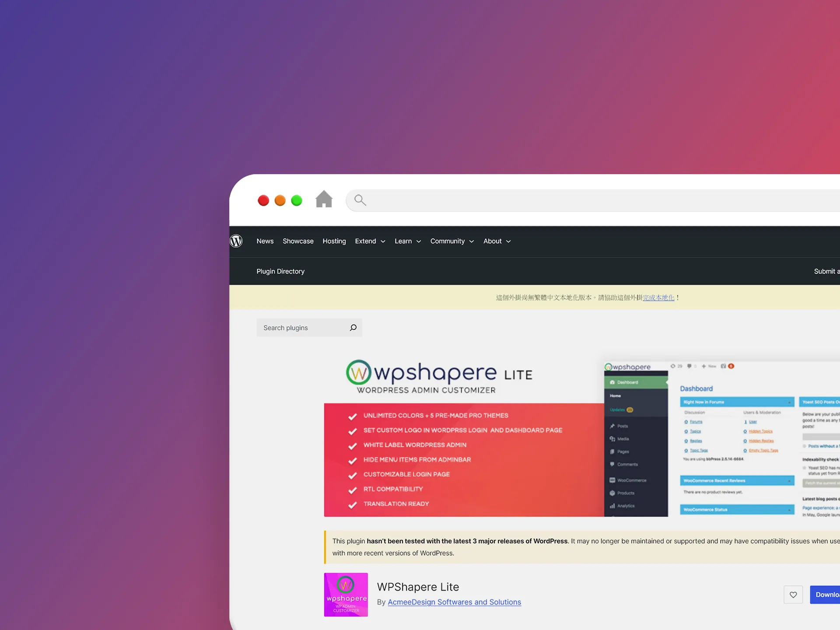This screenshot has width=840, height=630.
Task: Click the Download button
Action: click(x=825, y=595)
